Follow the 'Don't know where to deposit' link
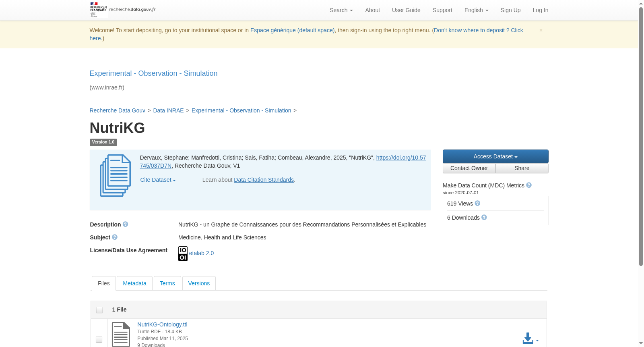Image resolution: width=644 pixels, height=347 pixels. coord(478,30)
